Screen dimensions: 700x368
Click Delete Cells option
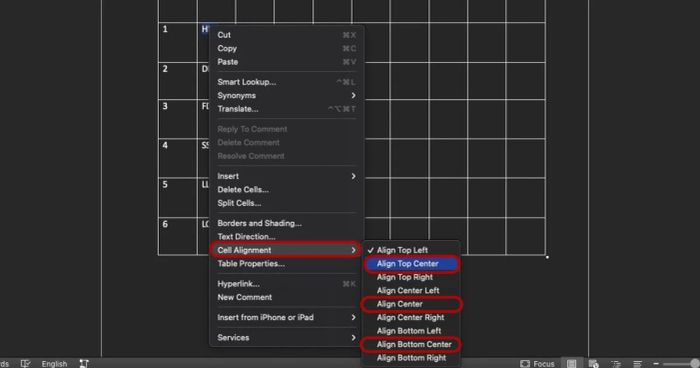(x=287, y=189)
